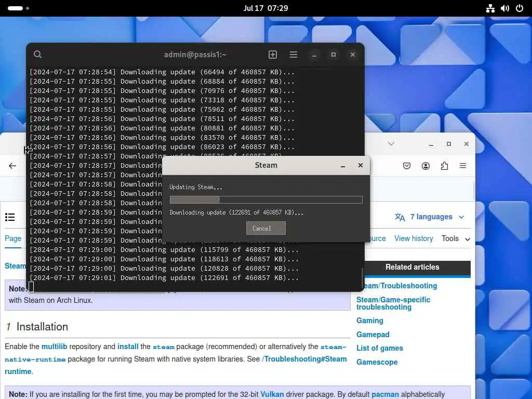Open the View history tab

414,238
